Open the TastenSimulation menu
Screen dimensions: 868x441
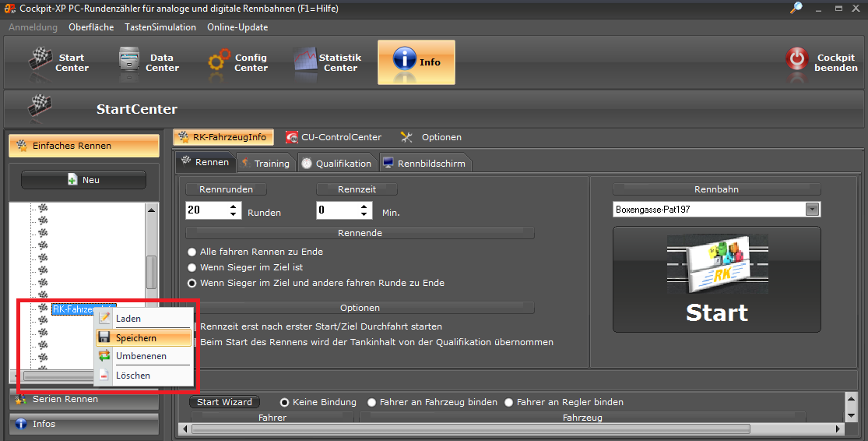point(160,27)
